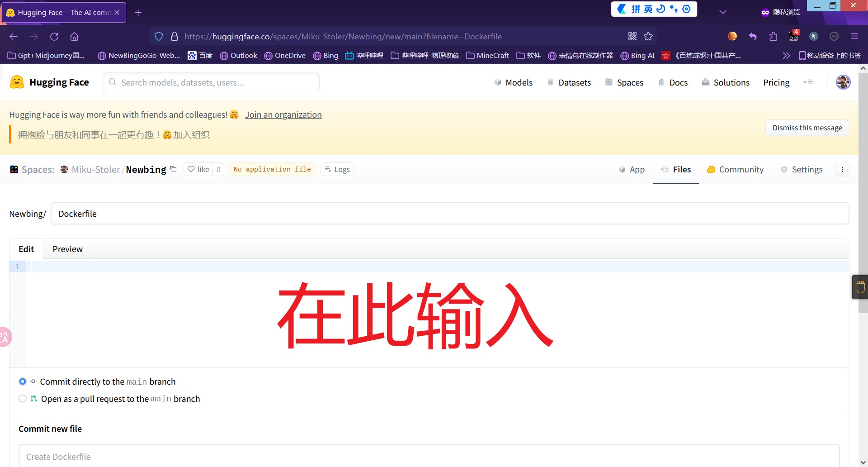Click the Join an organization link
This screenshot has width=868, height=467.
[283, 115]
